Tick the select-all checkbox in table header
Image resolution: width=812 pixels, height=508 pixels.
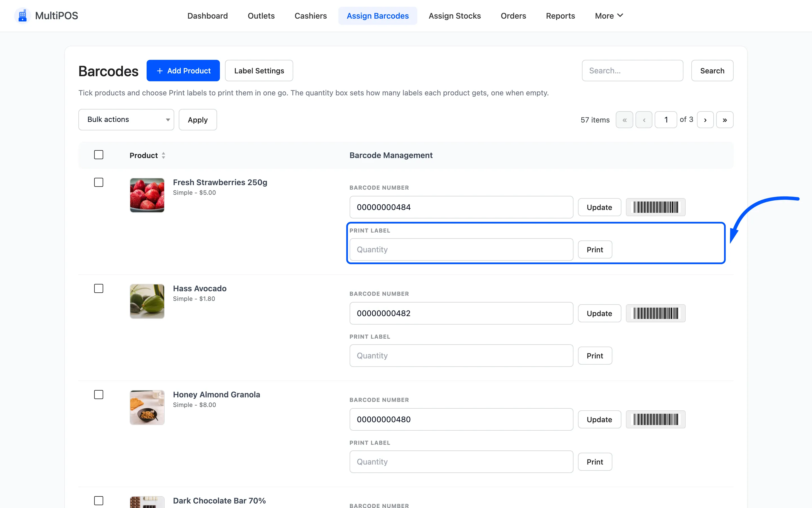pyautogui.click(x=99, y=155)
